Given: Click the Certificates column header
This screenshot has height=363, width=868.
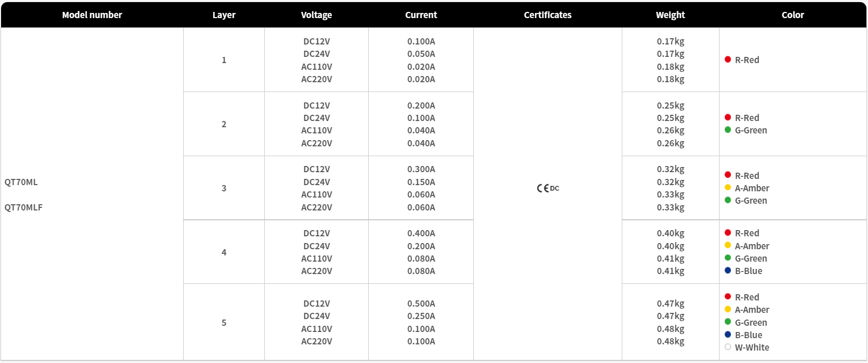Looking at the screenshot, I should pyautogui.click(x=548, y=15).
